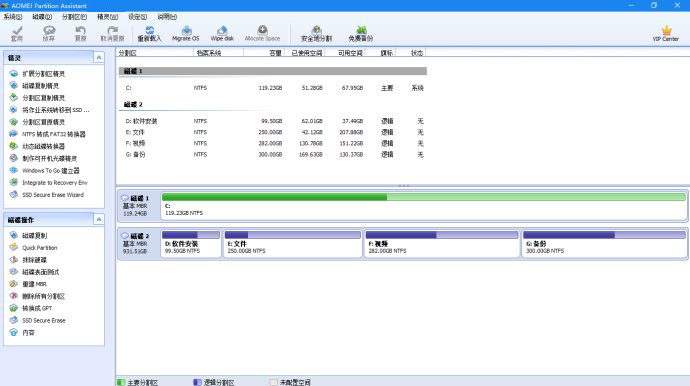This screenshot has height=386, width=690.
Task: Click the Discard toolbar icon
Action: click(49, 33)
